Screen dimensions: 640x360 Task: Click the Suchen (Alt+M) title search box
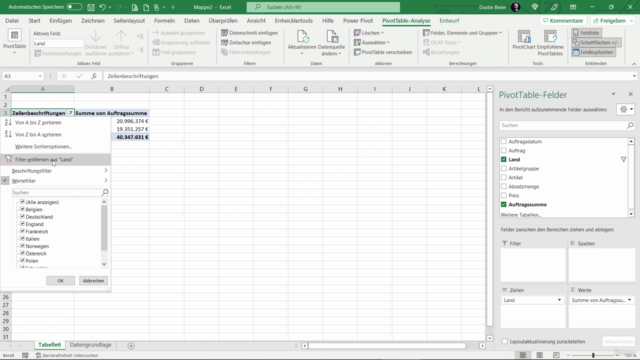coord(323,7)
